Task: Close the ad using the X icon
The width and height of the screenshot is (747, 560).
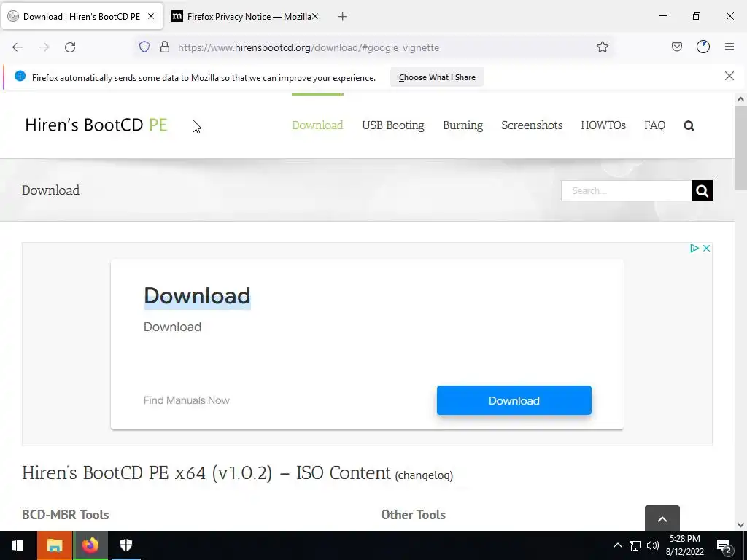Action: (x=706, y=248)
